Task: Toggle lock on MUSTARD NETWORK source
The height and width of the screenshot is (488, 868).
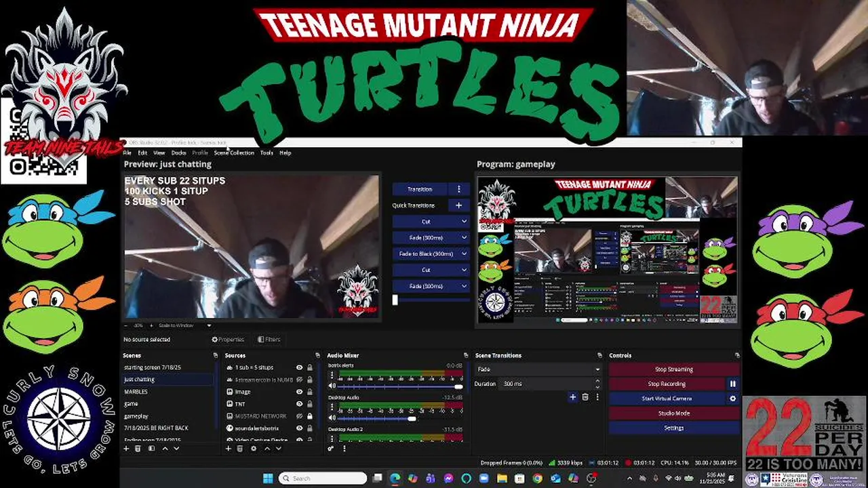Action: 310,416
